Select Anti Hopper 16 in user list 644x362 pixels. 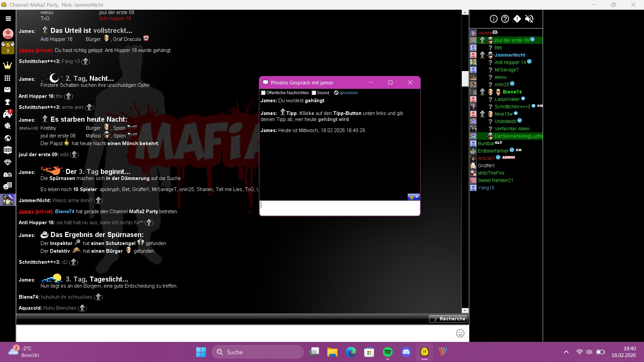pyautogui.click(x=510, y=62)
